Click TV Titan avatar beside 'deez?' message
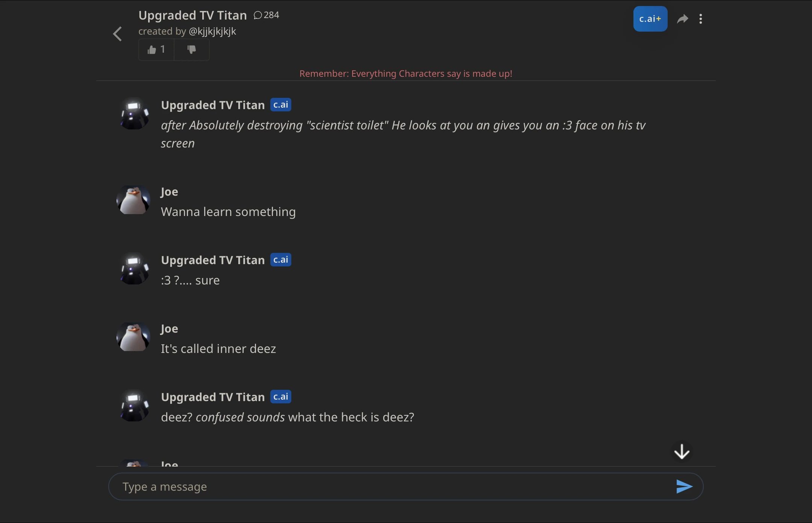812x523 pixels. pos(134,406)
